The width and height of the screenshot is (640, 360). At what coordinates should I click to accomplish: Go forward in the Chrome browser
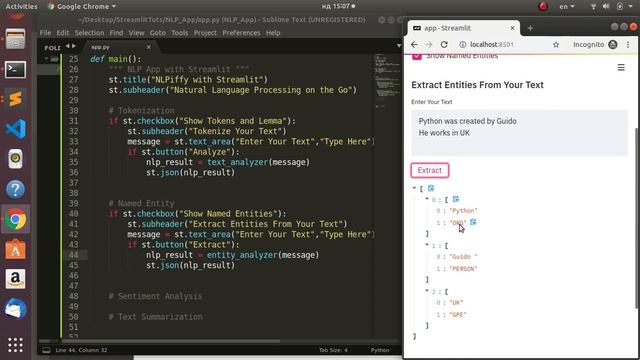(x=429, y=44)
